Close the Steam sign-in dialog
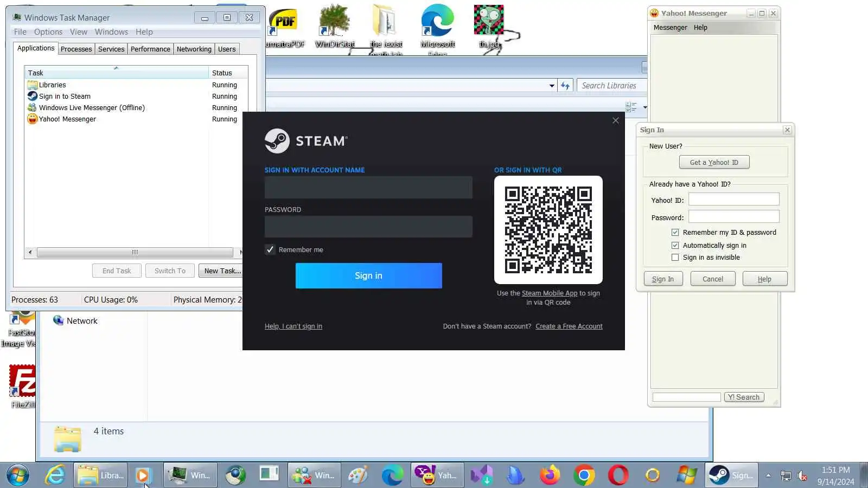This screenshot has width=868, height=488. (x=615, y=120)
